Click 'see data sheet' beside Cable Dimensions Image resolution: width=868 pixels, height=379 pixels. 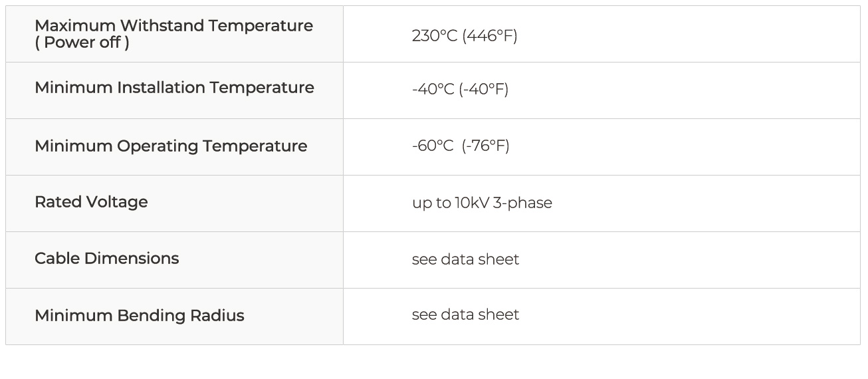coord(465,259)
